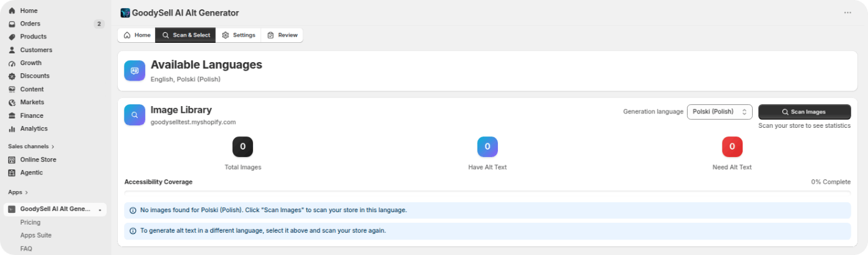
Task: Go to the Review tab
Action: point(282,35)
